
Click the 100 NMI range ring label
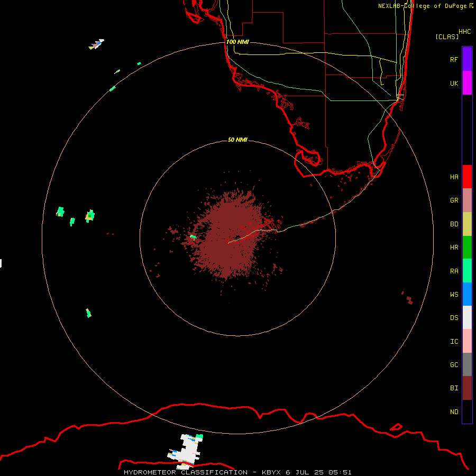tap(237, 42)
